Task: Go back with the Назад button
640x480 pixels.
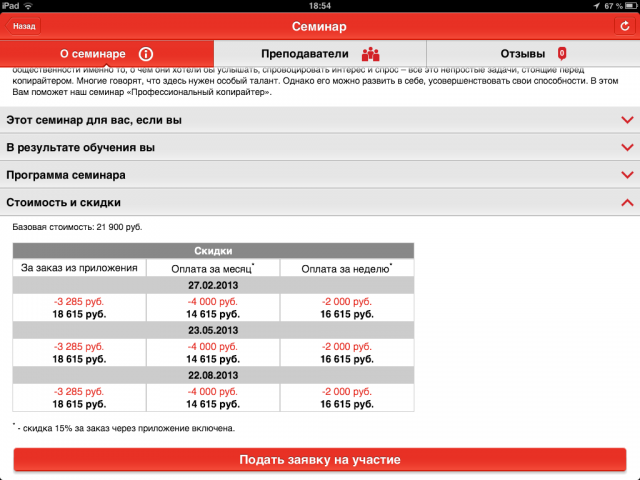Action: [x=23, y=26]
